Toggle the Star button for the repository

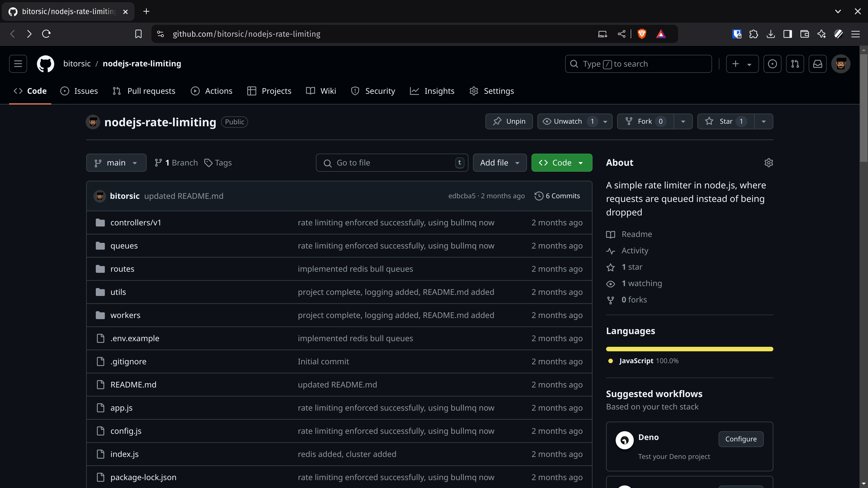coord(725,121)
